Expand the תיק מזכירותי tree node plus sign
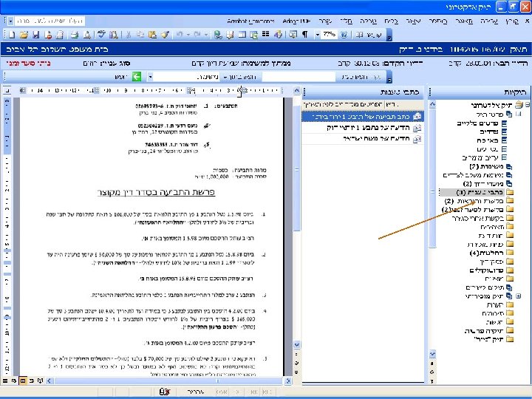532x399 pixels. (519, 296)
